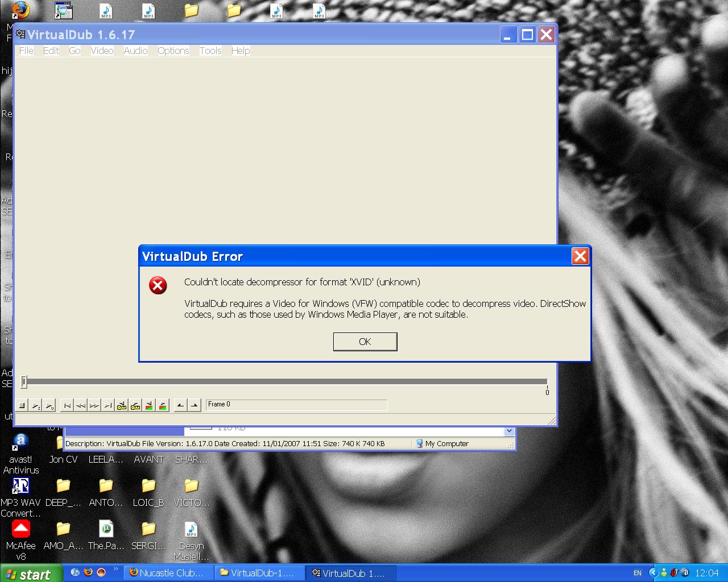Jump to the start of the video
The width and height of the screenshot is (728, 582).
(67, 405)
